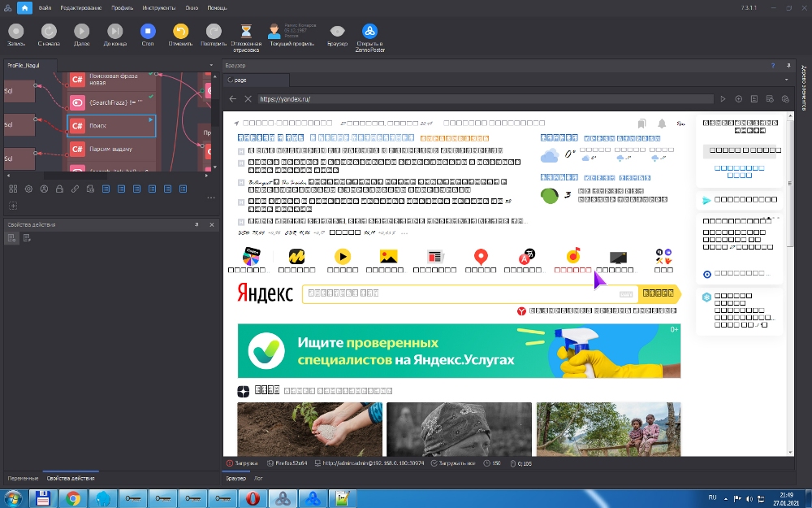Select the Поиск C# action block
This screenshot has height=508, width=812.
pyautogui.click(x=111, y=125)
